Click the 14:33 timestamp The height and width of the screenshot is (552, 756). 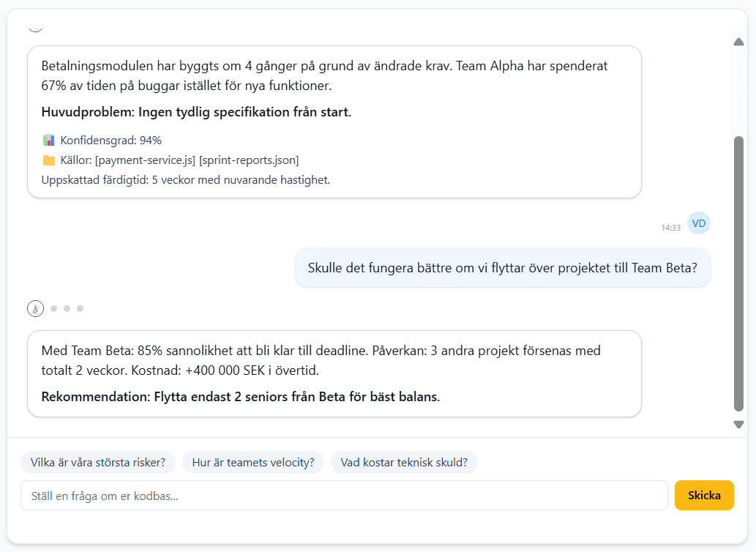(x=671, y=228)
